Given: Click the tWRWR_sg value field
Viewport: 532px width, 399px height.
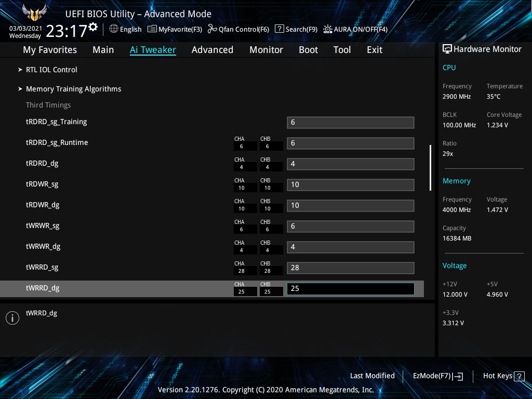Looking at the screenshot, I should pyautogui.click(x=351, y=227).
